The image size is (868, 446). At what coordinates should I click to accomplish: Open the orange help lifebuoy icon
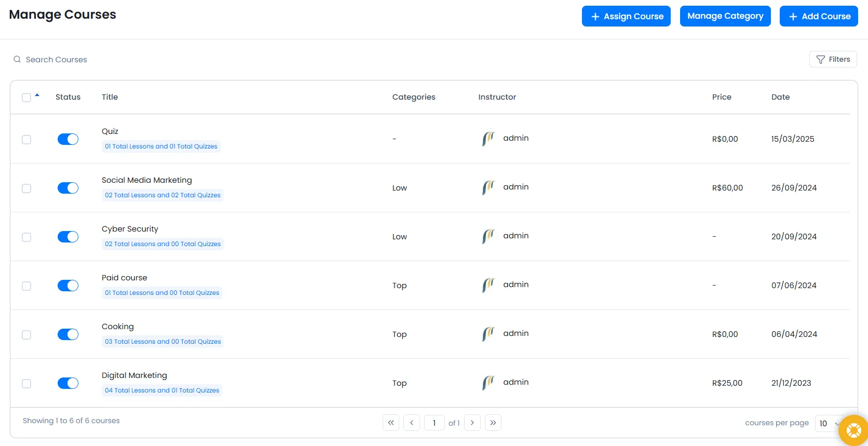854,430
